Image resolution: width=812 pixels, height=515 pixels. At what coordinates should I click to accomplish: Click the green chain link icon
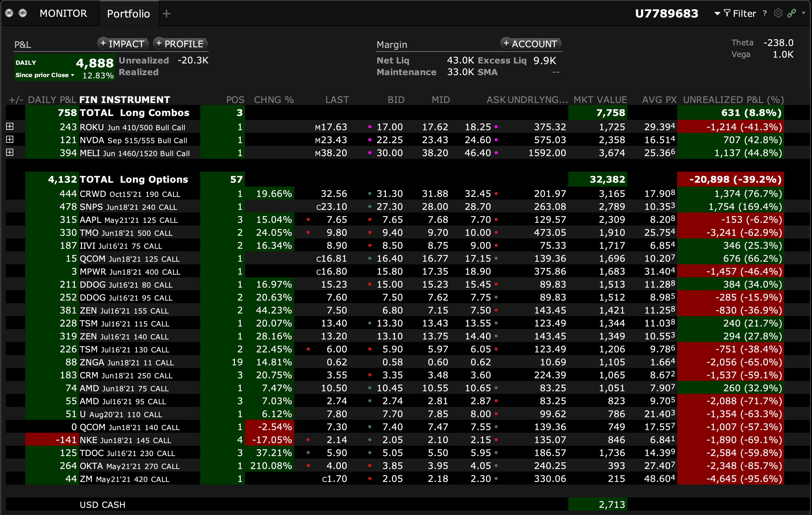pos(792,13)
